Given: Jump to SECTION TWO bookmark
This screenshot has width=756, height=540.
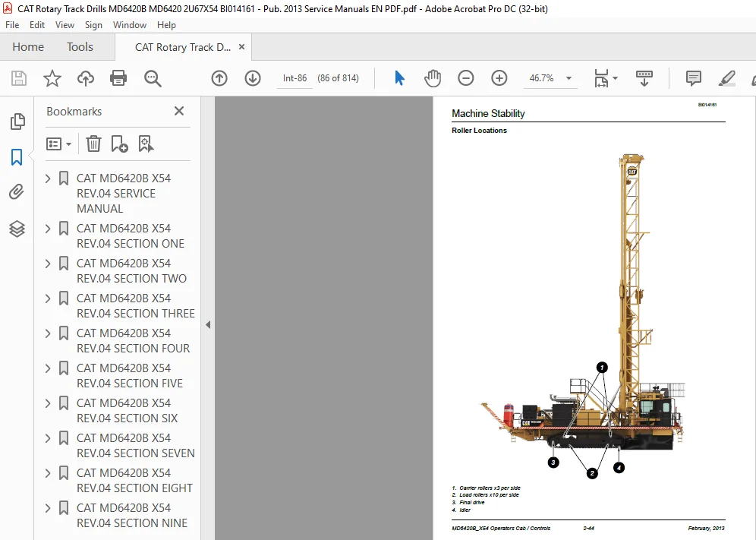Looking at the screenshot, I should tap(131, 270).
